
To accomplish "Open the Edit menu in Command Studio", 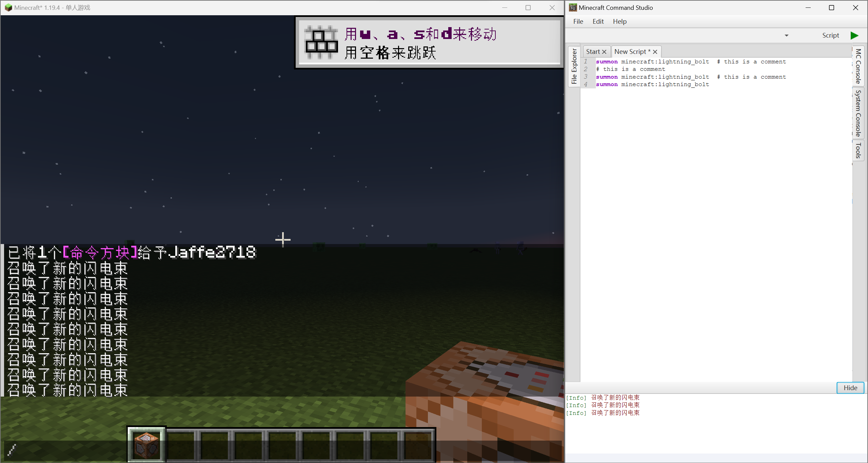I will 598,21.
